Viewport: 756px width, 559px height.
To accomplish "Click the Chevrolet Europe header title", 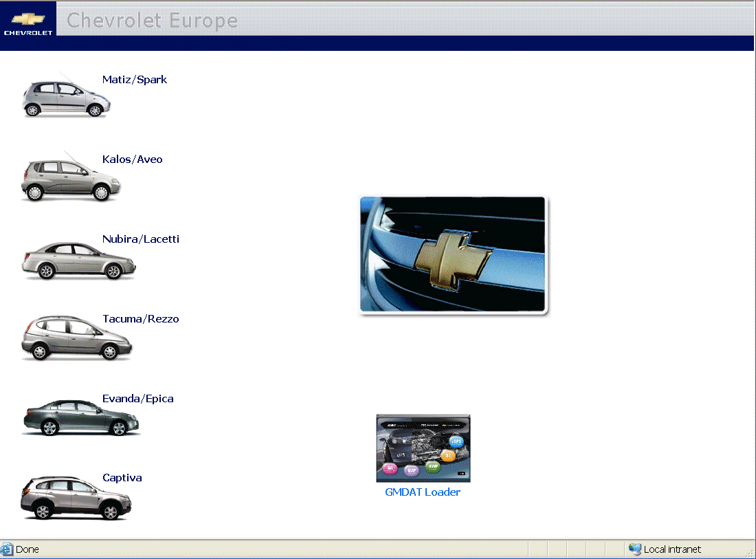I will click(152, 20).
